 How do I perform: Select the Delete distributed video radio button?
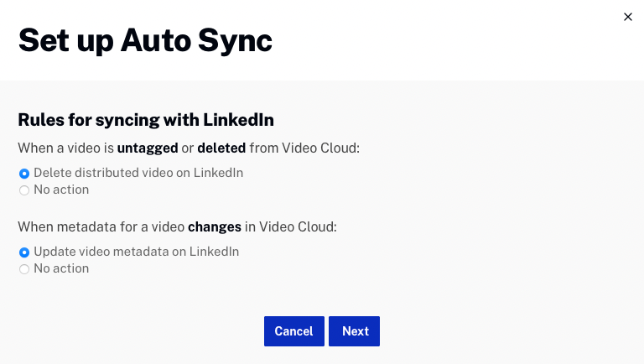[x=24, y=174]
